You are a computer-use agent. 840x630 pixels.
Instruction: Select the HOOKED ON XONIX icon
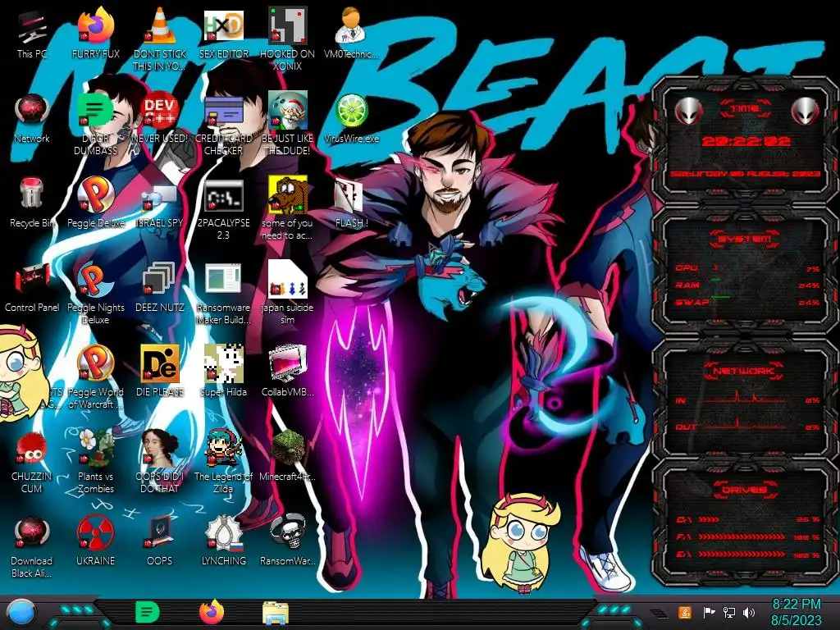click(x=287, y=39)
